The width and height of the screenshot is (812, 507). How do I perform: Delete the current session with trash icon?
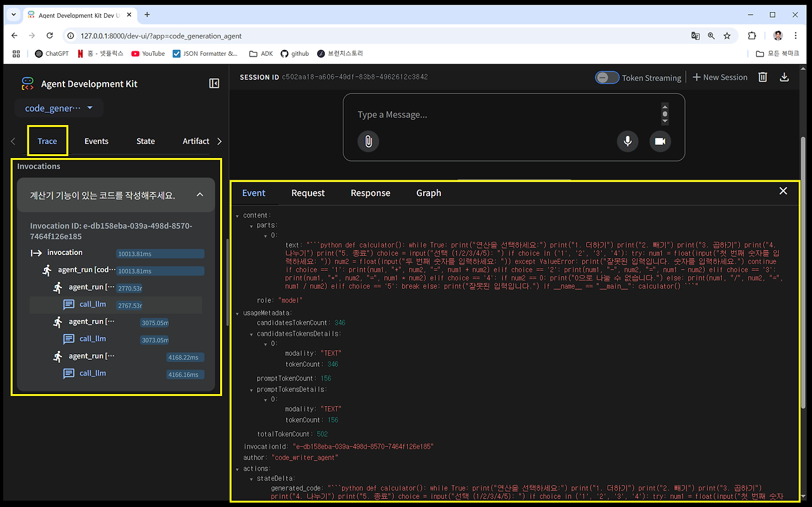pos(763,77)
